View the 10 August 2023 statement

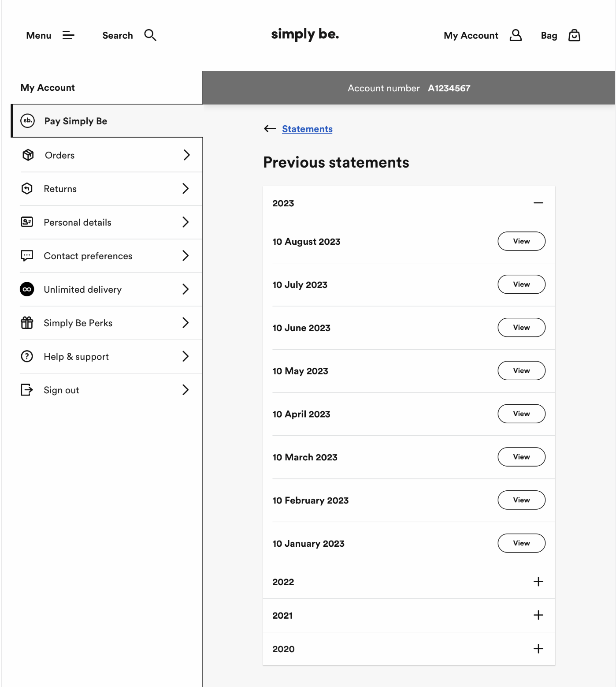(521, 241)
